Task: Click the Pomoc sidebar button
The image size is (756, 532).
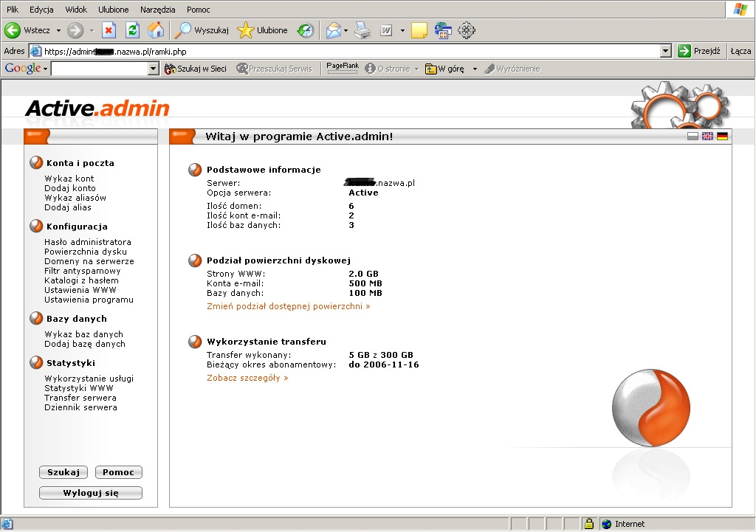Action: pos(119,472)
